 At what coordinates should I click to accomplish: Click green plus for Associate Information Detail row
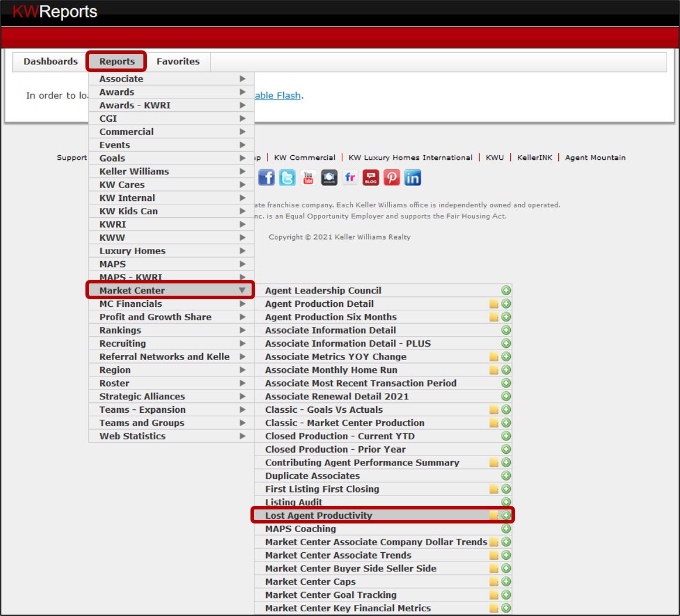[506, 330]
